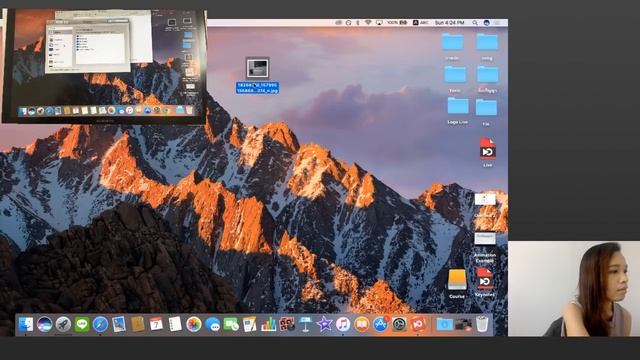Image resolution: width=640 pixels, height=360 pixels.
Task: Open the Pages app in Dock
Action: (x=249, y=324)
